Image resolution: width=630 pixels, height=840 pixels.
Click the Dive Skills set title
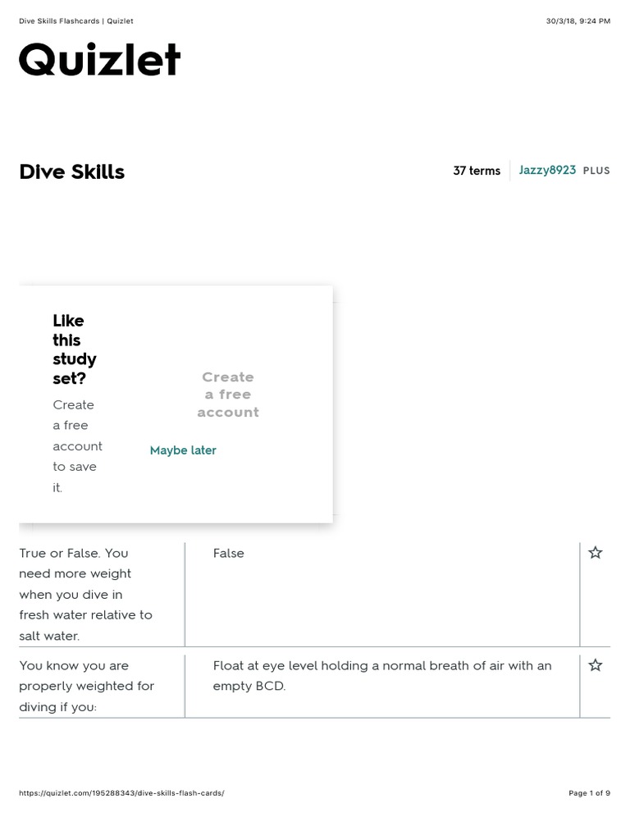pos(72,171)
